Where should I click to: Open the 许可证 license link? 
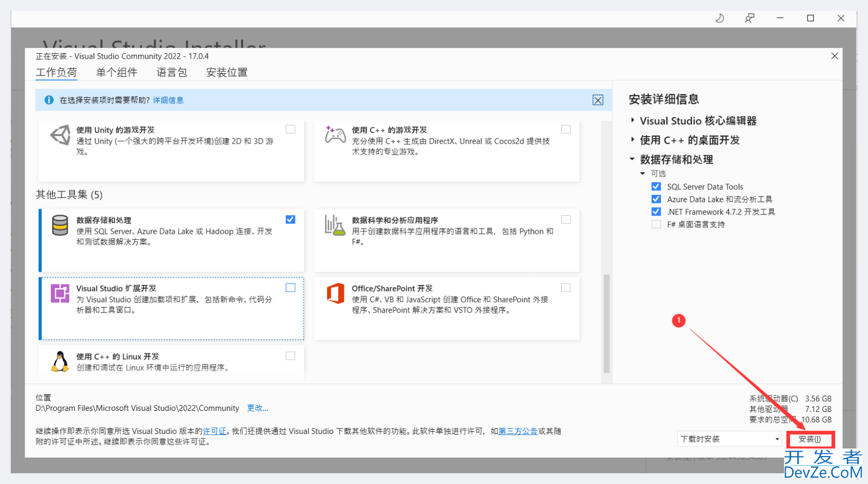pos(214,431)
